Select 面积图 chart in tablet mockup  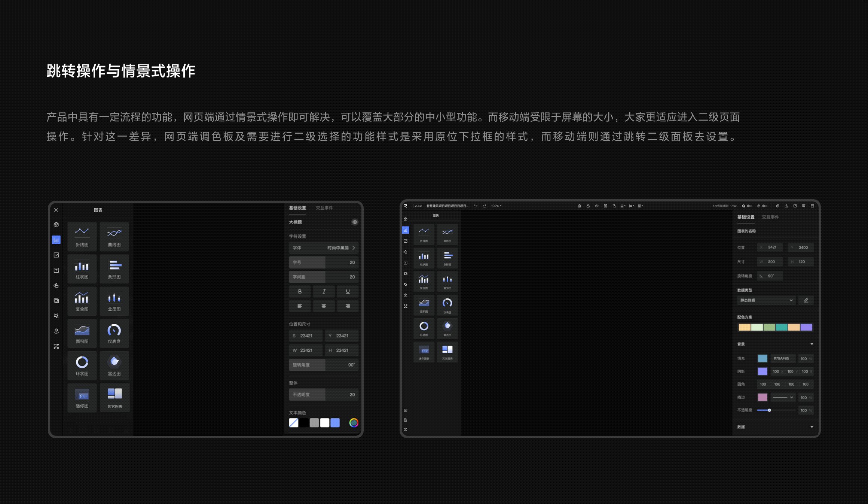(82, 333)
